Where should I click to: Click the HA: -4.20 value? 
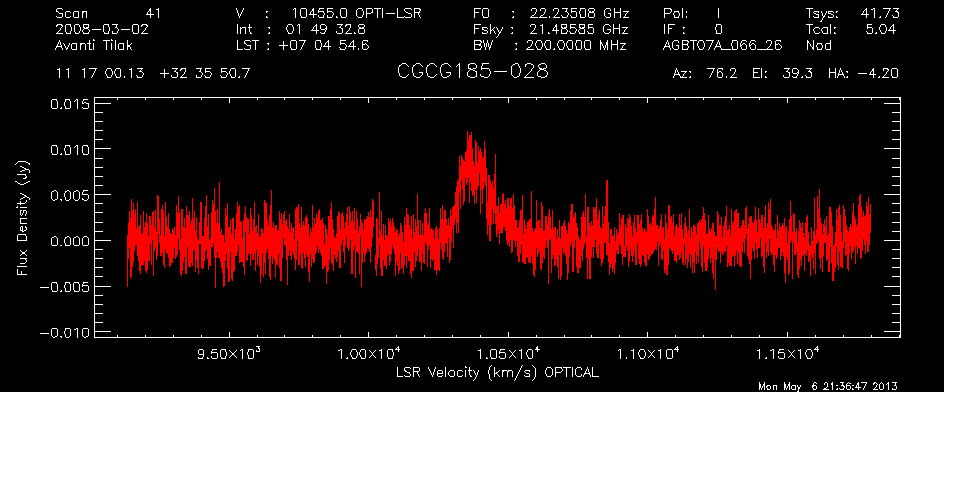coord(863,74)
